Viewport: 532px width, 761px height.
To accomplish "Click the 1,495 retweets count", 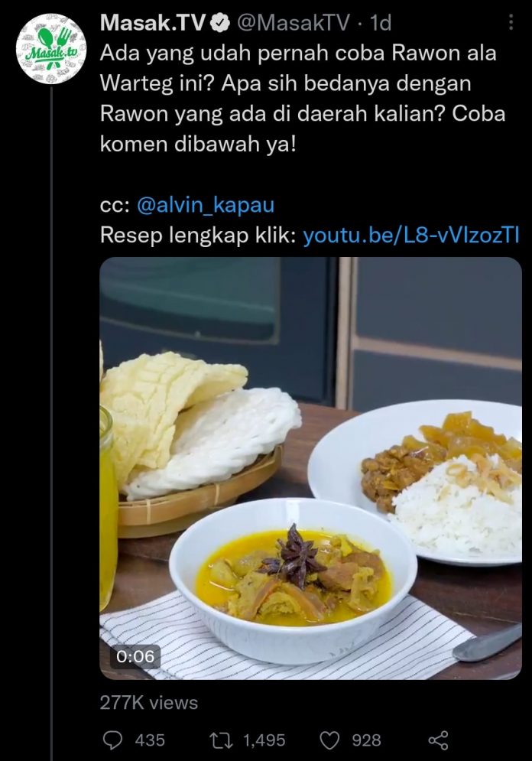I will (x=264, y=740).
